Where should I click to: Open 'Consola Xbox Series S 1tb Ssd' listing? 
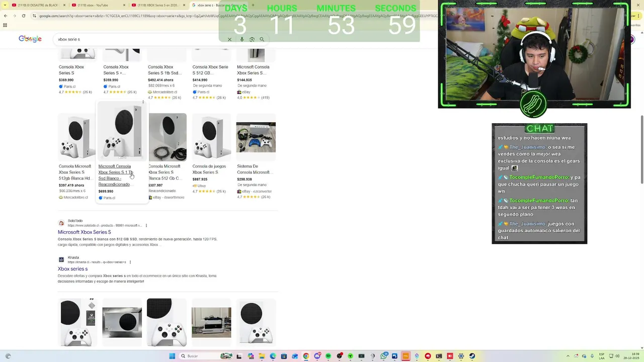(165, 70)
